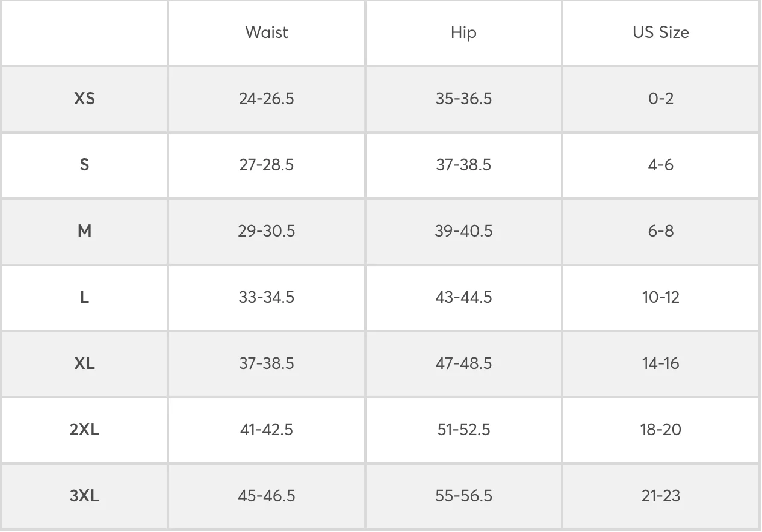Click the 0-2 US size cell
762x532 pixels.
[x=661, y=99]
